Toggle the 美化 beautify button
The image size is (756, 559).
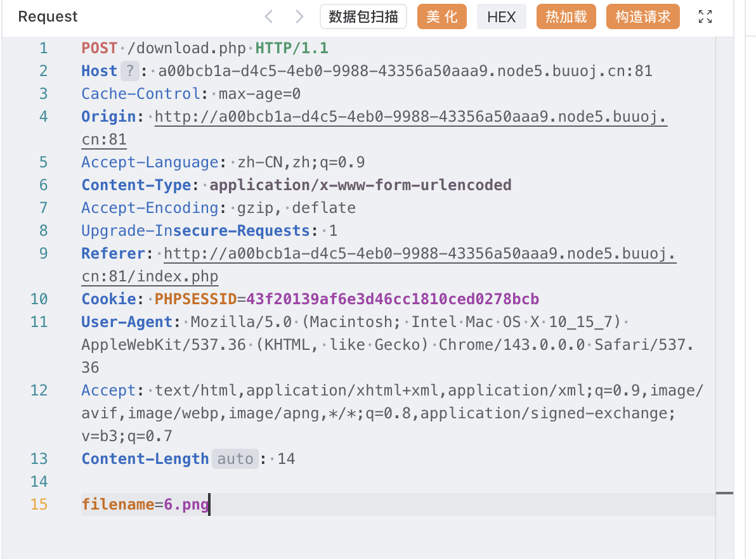coord(441,17)
